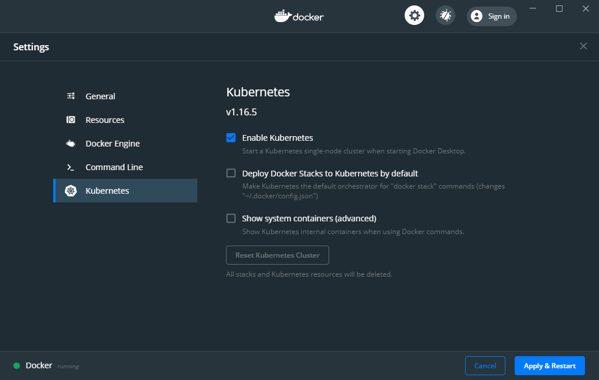
Task: Click Reset Kubernetes Cluster button
Action: pyautogui.click(x=277, y=255)
